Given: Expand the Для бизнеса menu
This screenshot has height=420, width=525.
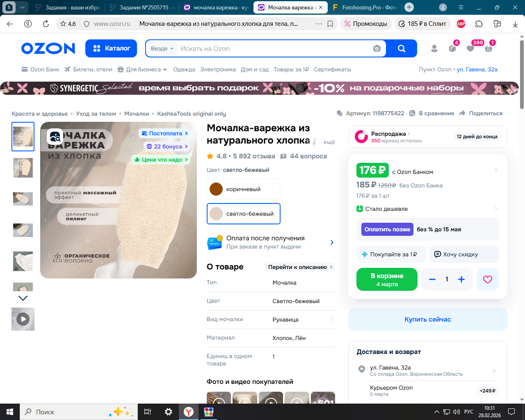Looking at the screenshot, I should (142, 69).
